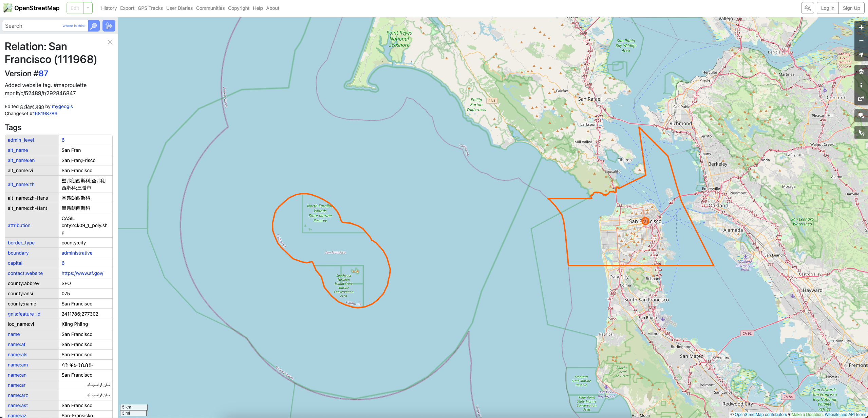This screenshot has height=418, width=868.
Task: Click the name:arz tag key
Action: (x=18, y=395)
